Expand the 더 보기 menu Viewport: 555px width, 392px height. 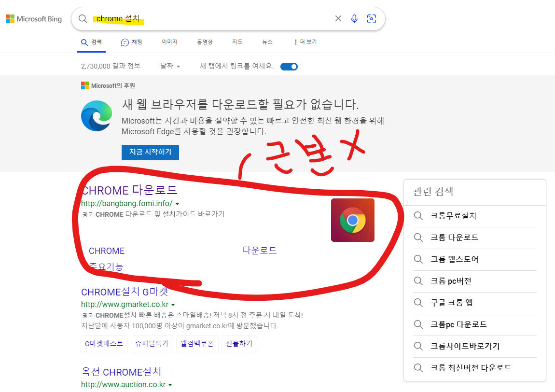tap(305, 42)
